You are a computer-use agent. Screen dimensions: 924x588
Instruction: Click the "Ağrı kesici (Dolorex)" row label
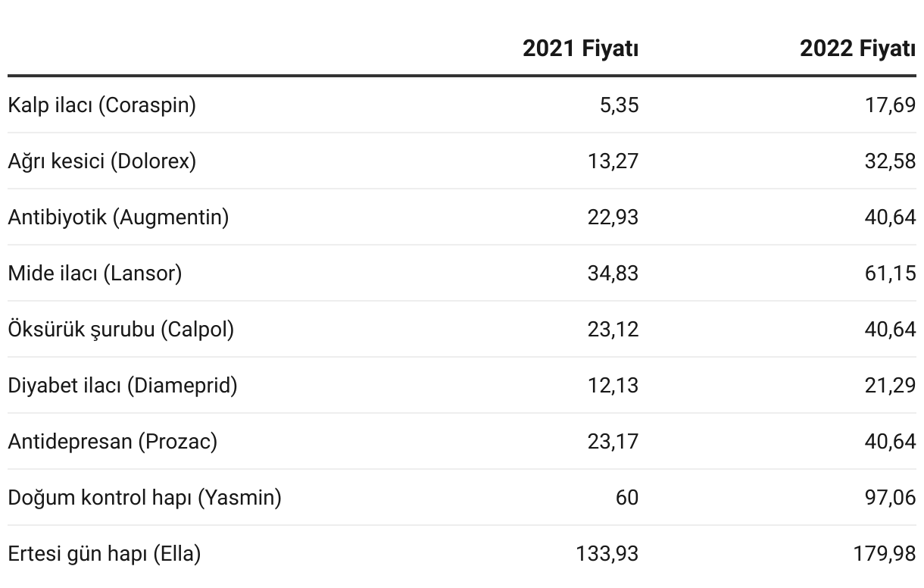point(101,161)
